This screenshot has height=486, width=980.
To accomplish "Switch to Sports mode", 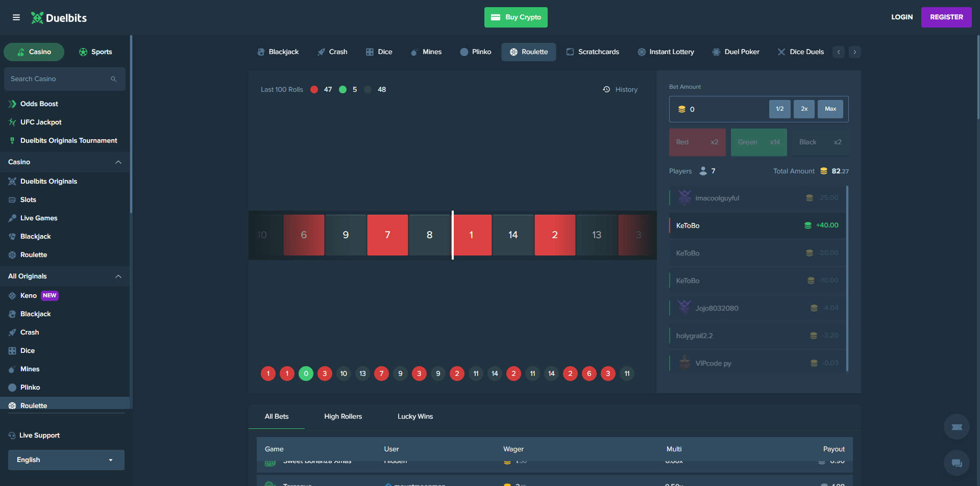I will (95, 52).
